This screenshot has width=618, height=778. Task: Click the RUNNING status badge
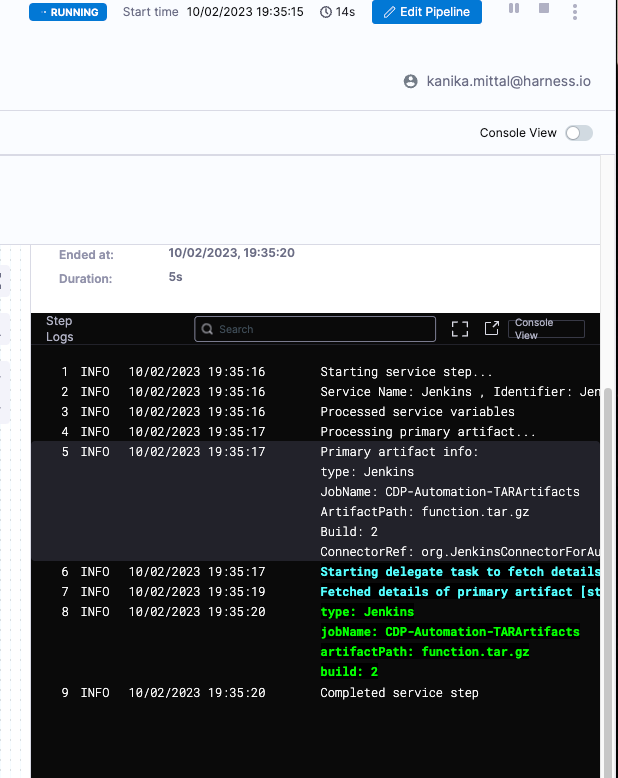coord(68,12)
